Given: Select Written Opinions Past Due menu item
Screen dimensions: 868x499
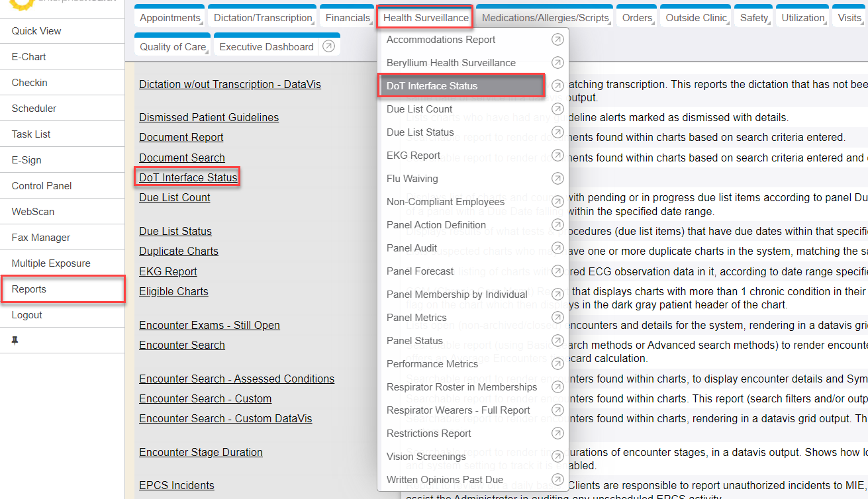Looking at the screenshot, I should [444, 480].
